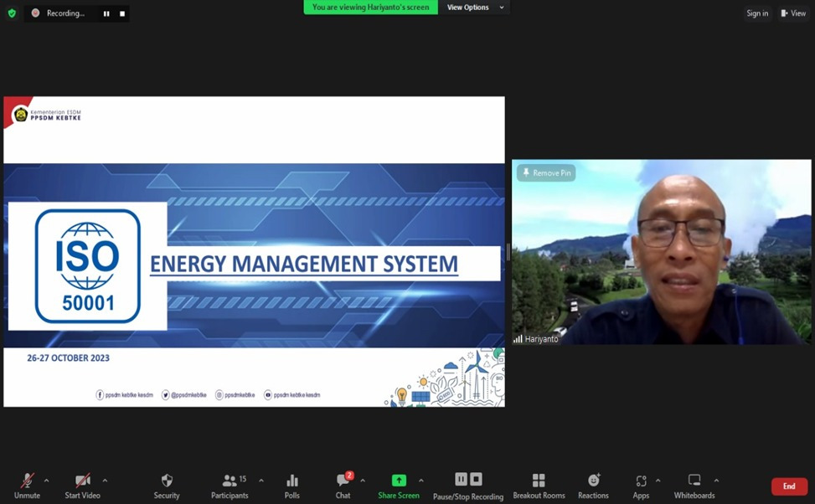The width and height of the screenshot is (815, 504).
Task: Expand the audio options arrow beside Unmute
Action: tap(46, 481)
